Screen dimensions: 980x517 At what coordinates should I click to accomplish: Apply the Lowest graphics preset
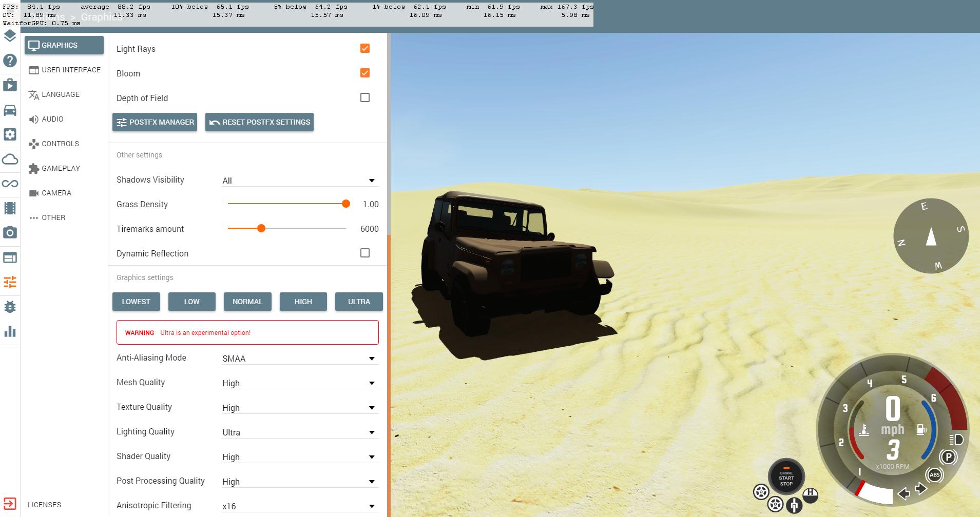[x=136, y=302]
